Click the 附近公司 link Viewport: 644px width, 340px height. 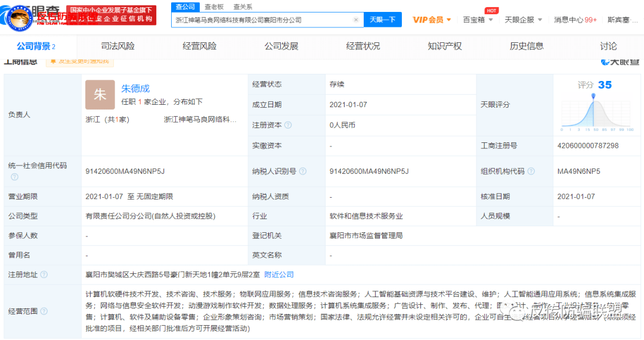tap(278, 275)
